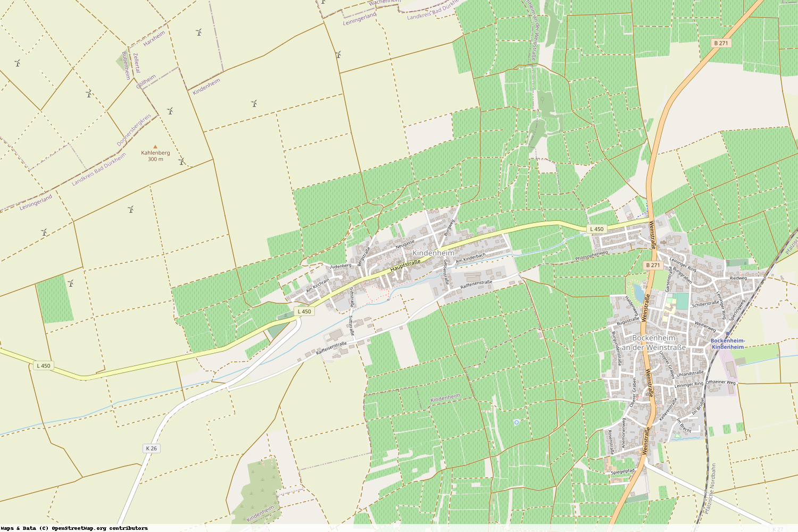Select the wind turbine right beside Kahlenberg peak
This screenshot has width=798, height=532.
pos(181,161)
